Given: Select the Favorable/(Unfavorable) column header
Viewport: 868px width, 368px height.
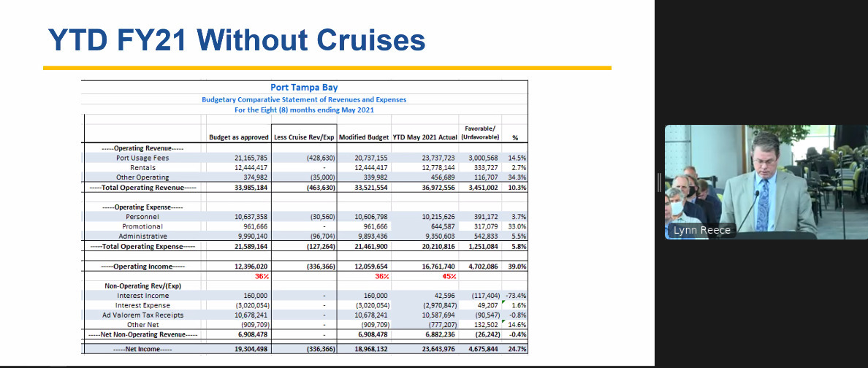Looking at the screenshot, I should (x=480, y=133).
